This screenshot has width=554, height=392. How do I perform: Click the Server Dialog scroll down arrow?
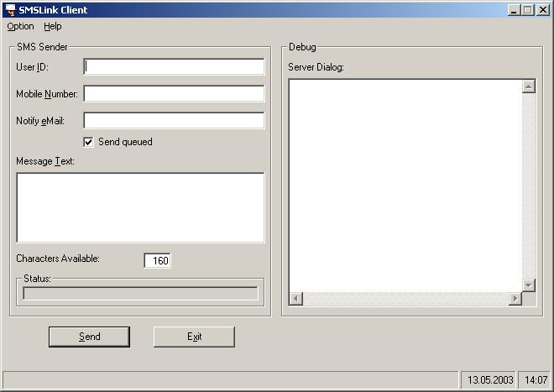click(529, 285)
